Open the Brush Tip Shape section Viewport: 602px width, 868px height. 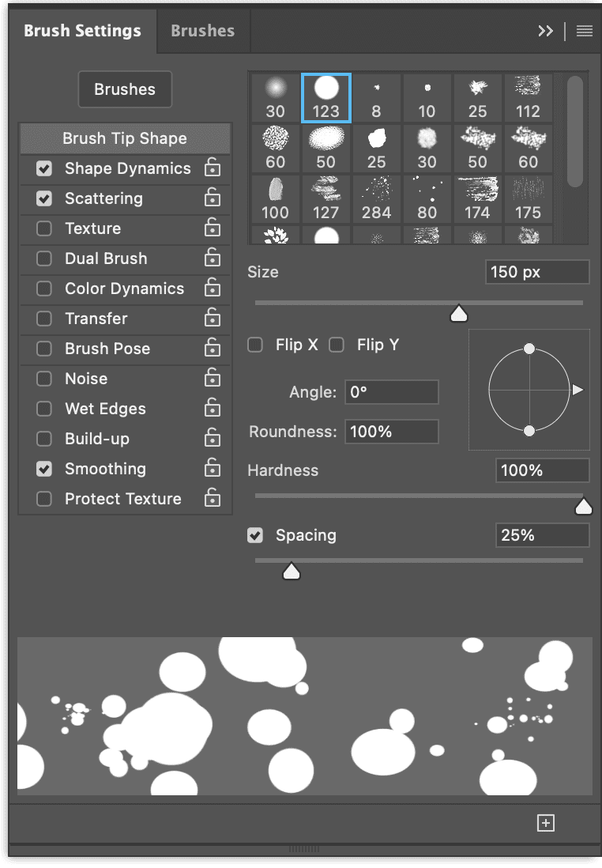(x=125, y=138)
